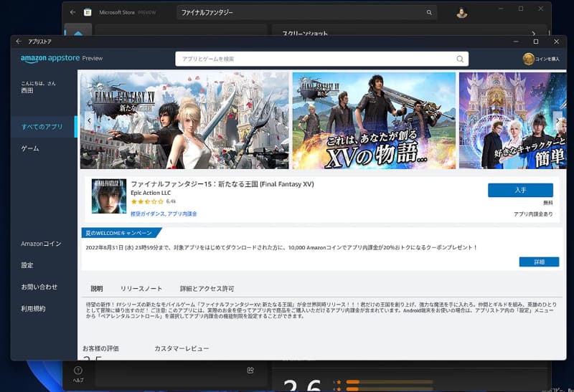Click the share icon in Microsoft Store
Image resolution: width=574 pixels, height=392 pixels.
point(250,371)
